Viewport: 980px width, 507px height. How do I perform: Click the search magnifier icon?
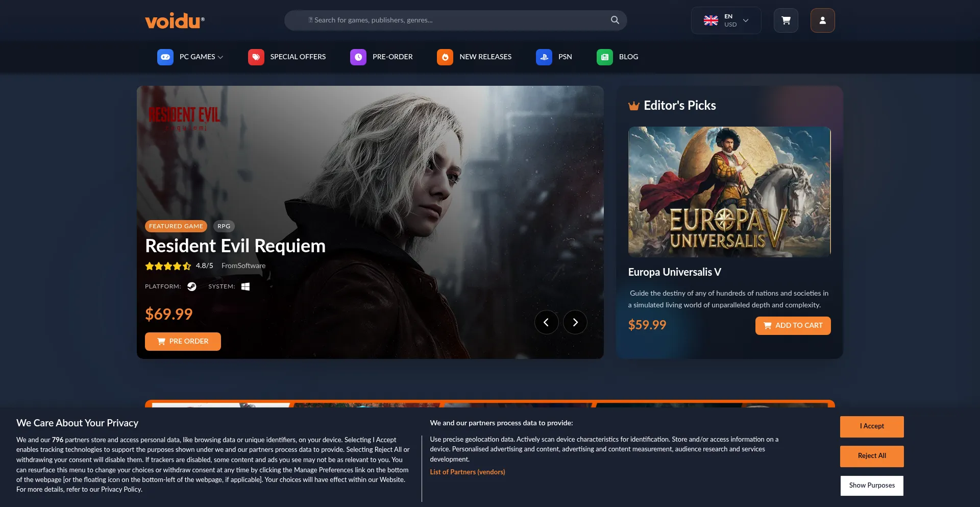tap(615, 20)
